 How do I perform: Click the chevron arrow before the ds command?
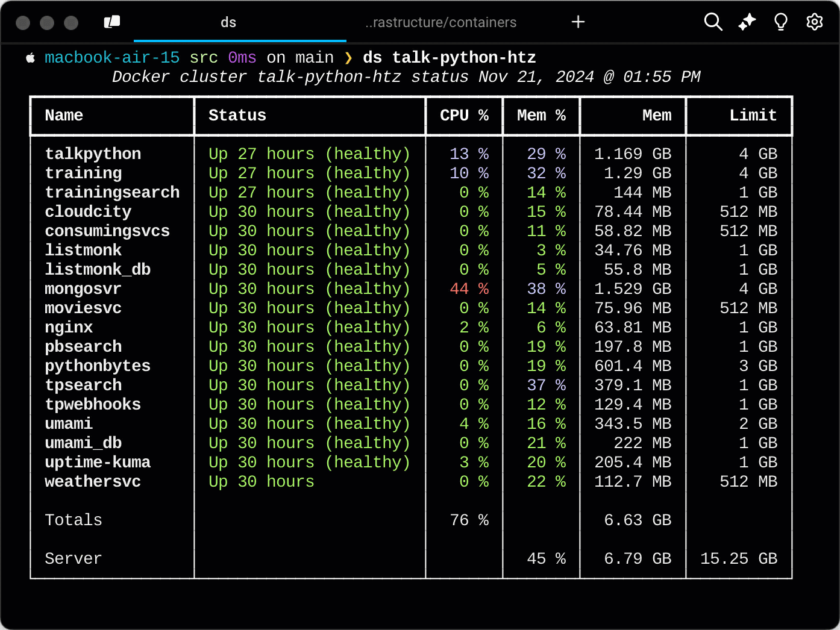(x=348, y=57)
